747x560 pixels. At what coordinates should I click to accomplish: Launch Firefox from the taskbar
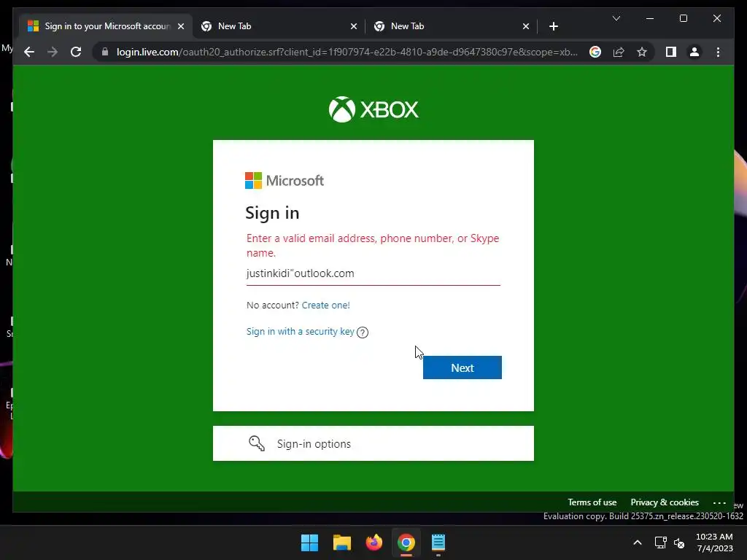[374, 542]
